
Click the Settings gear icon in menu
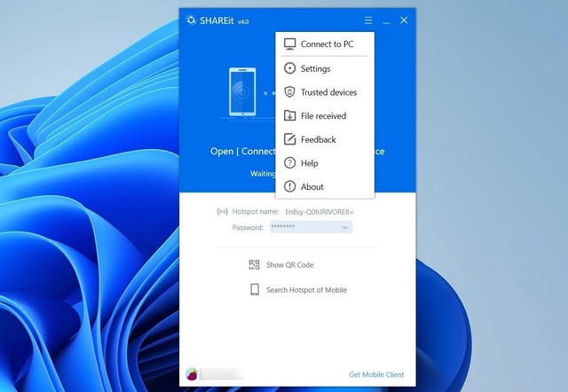[289, 68]
